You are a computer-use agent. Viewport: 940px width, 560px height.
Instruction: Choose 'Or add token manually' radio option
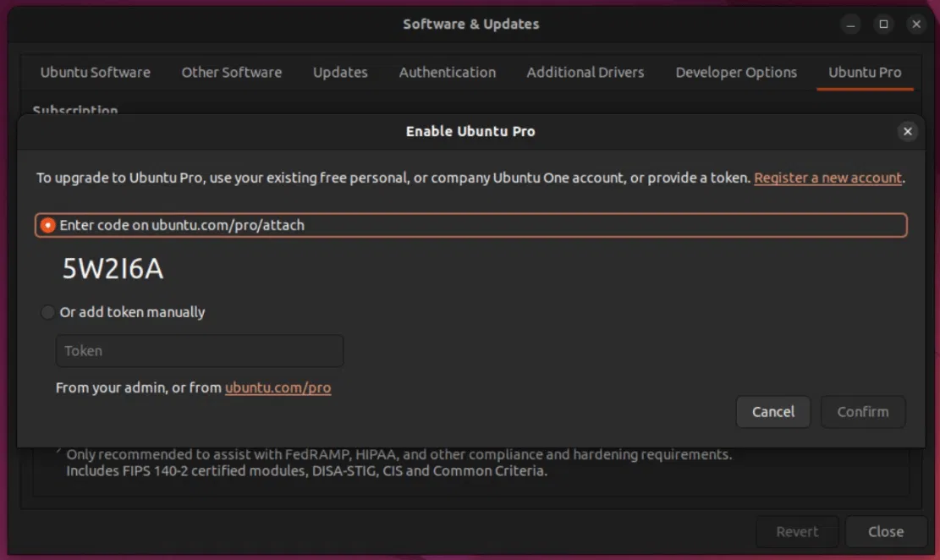[48, 312]
